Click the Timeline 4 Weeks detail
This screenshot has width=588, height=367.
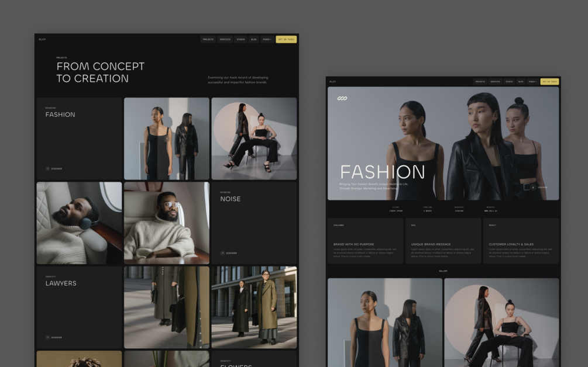428,209
